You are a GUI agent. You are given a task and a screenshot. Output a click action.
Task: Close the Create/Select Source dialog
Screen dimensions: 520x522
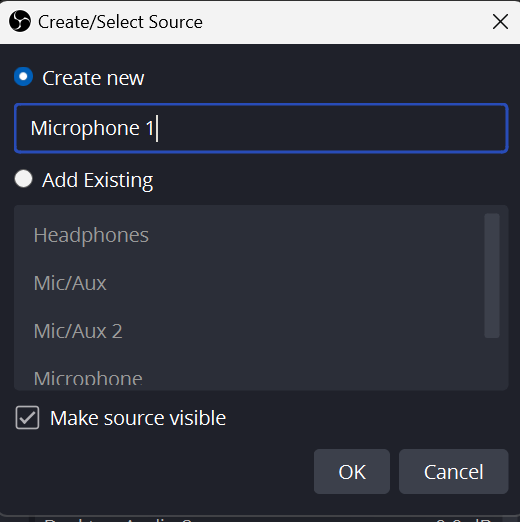500,22
